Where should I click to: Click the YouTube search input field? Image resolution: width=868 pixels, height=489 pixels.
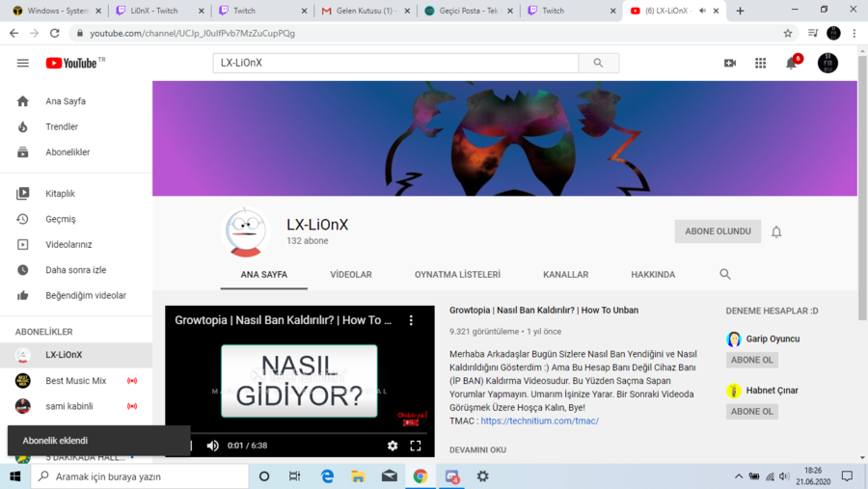395,63
